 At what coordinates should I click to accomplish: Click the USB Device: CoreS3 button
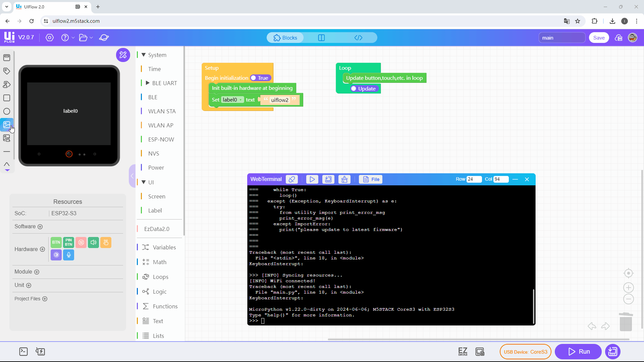526,352
